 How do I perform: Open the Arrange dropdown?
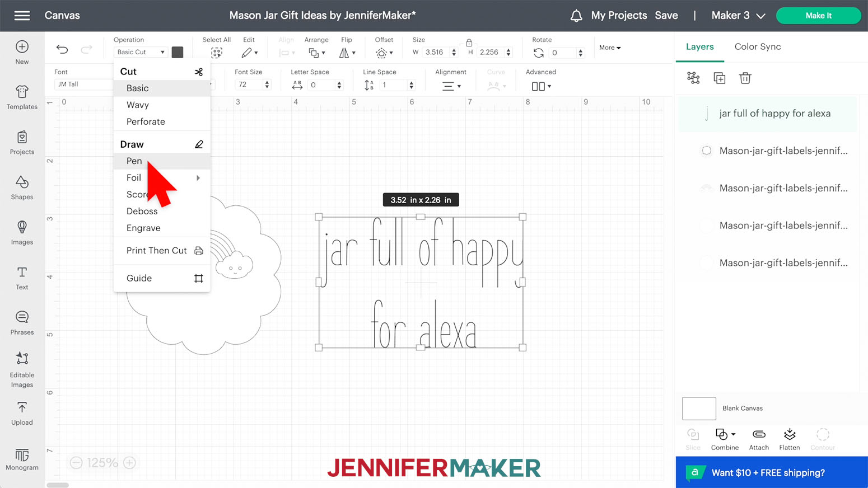coord(316,53)
